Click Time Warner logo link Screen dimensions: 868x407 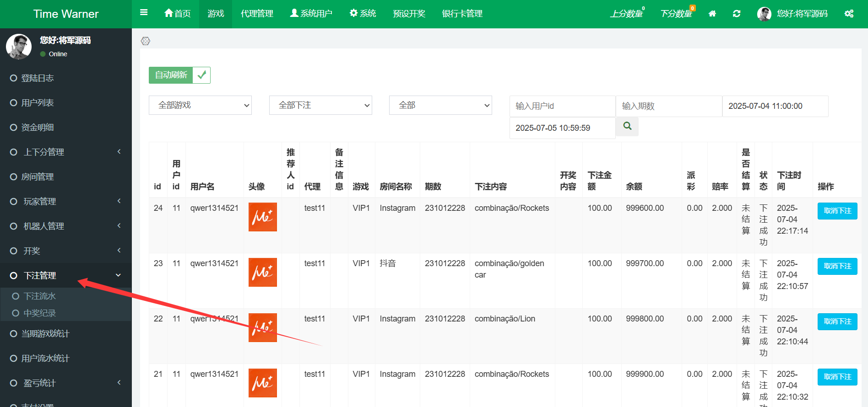[66, 14]
